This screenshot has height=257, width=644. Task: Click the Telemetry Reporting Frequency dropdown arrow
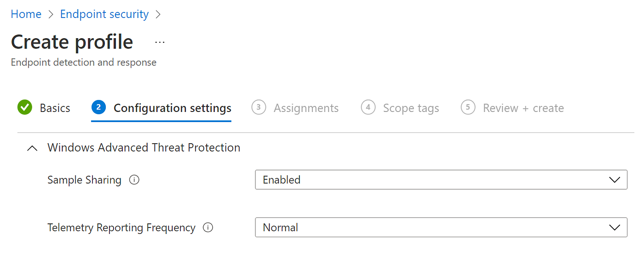click(x=614, y=228)
